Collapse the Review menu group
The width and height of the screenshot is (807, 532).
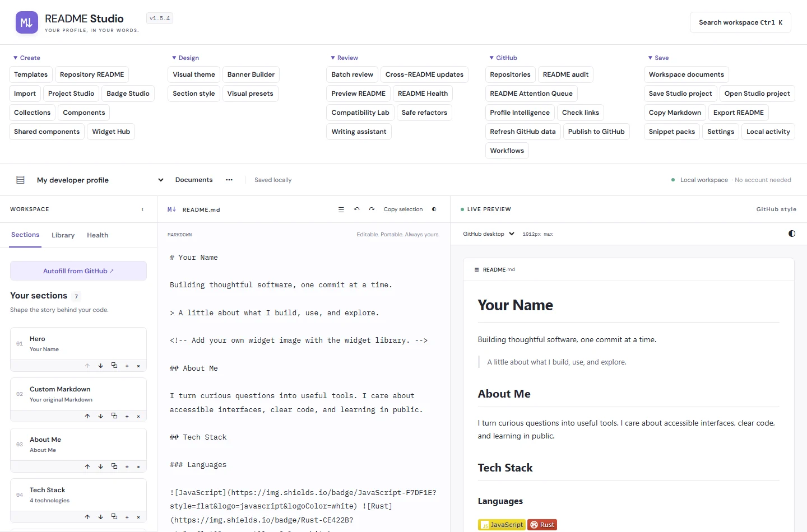(x=344, y=58)
